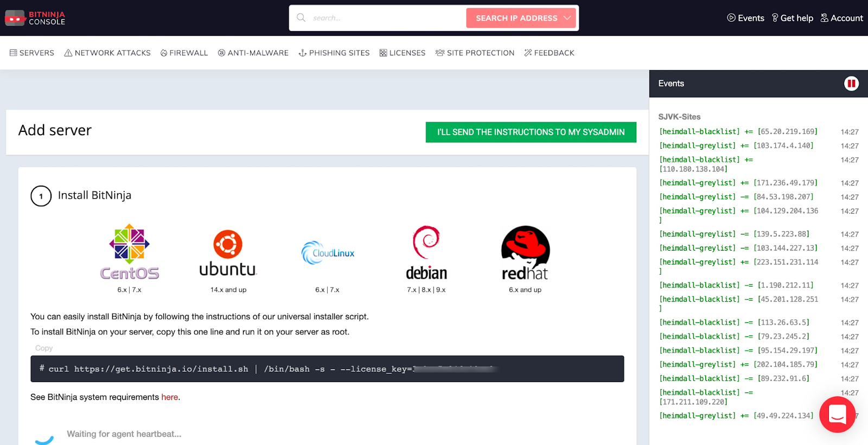Open Account in the header
This screenshot has width=868, height=445.
(x=841, y=18)
